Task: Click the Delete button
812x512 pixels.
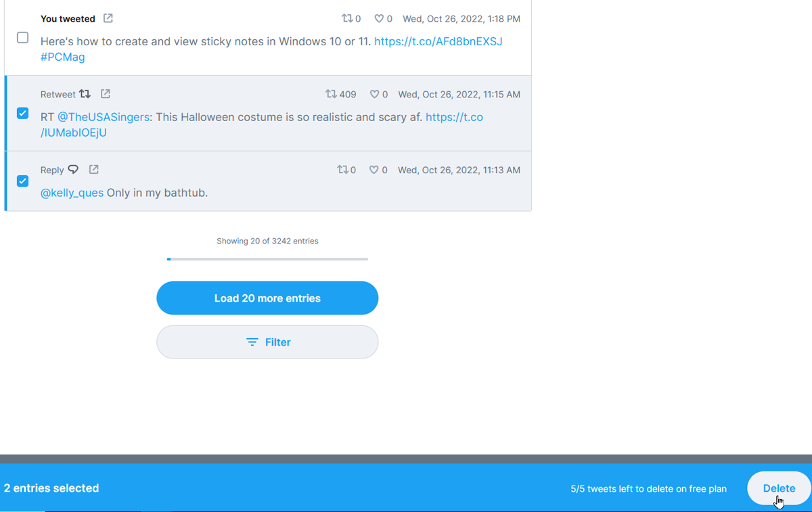Action: [778, 488]
